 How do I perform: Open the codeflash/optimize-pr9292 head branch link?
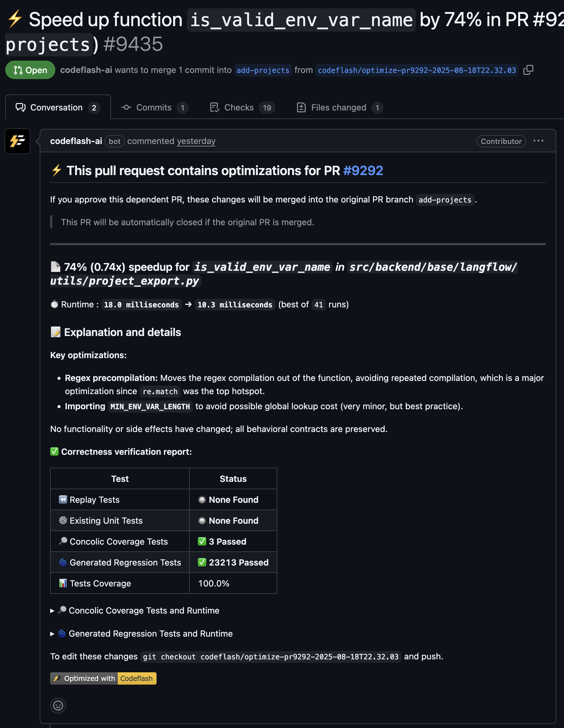(417, 70)
